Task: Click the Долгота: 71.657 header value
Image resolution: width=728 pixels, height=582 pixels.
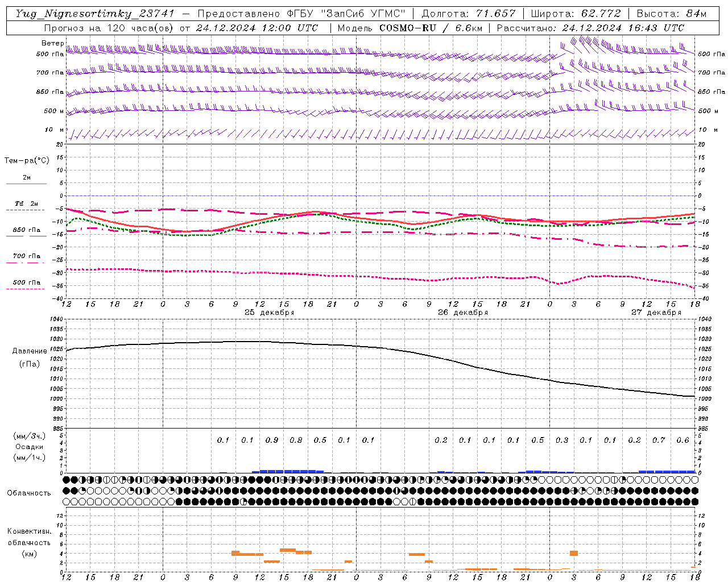Action: (x=469, y=14)
